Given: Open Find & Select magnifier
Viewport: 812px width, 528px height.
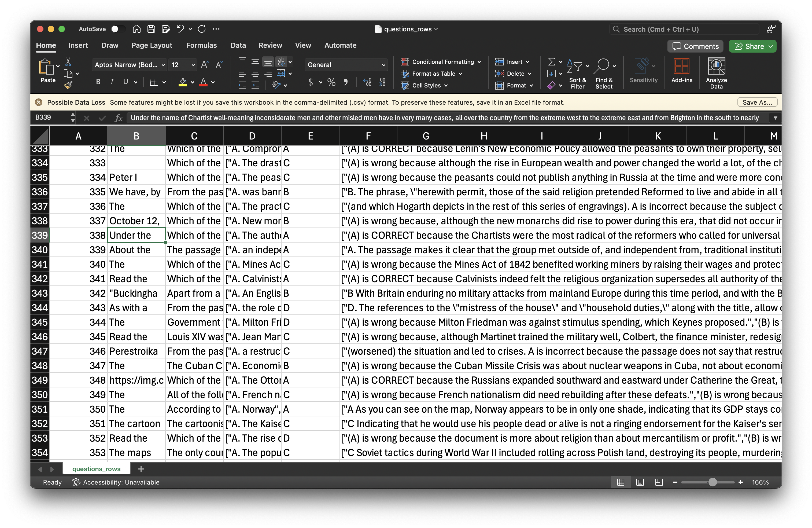Looking at the screenshot, I should (x=604, y=74).
